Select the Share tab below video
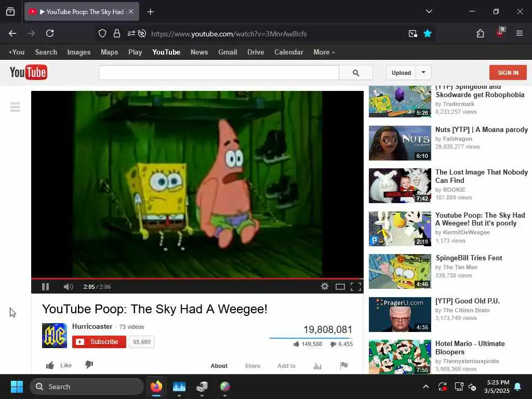This screenshot has width=532, height=399. pos(252,366)
